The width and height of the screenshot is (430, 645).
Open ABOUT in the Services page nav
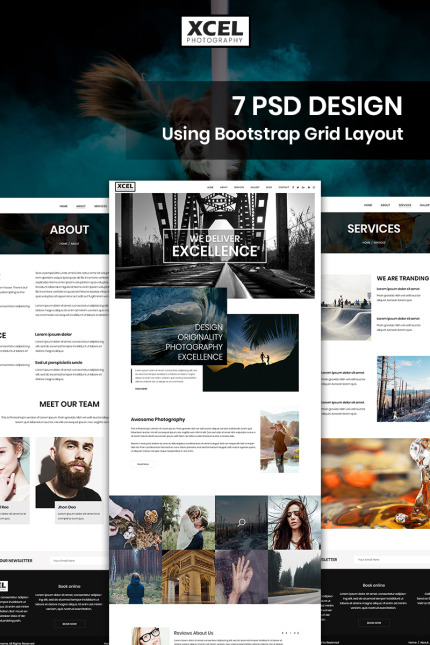(x=385, y=205)
